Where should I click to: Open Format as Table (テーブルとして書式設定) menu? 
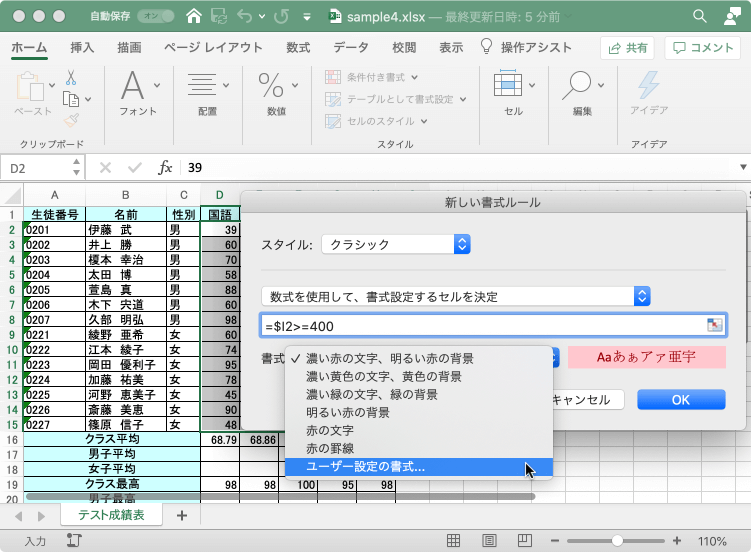(396, 99)
